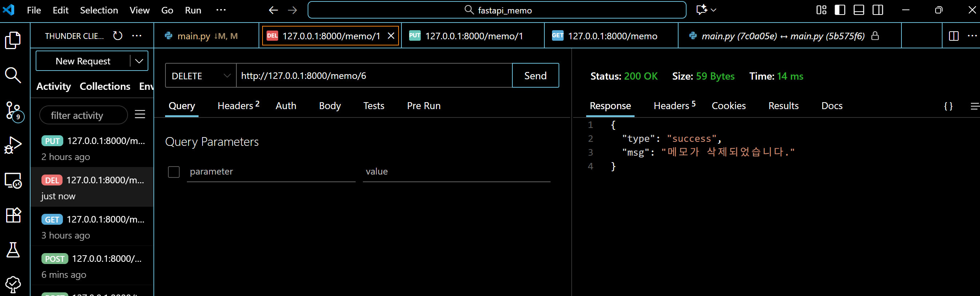
Task: Toggle Secondary Side Bar visibility
Action: 878,10
